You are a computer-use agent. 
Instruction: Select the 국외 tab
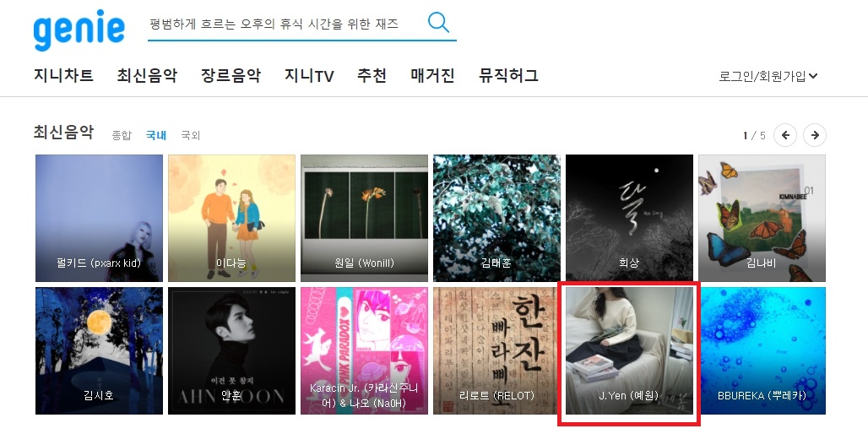(x=191, y=135)
